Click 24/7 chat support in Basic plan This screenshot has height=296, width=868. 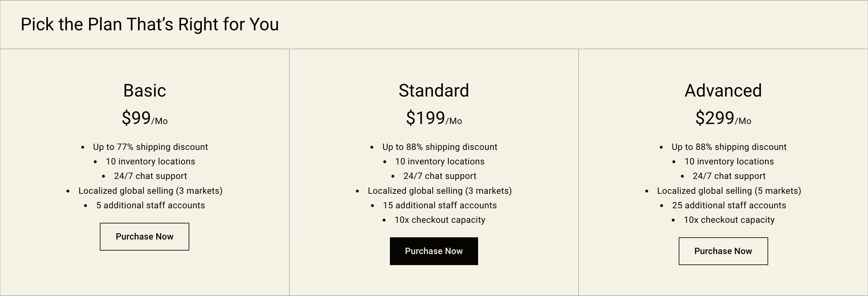tap(150, 176)
